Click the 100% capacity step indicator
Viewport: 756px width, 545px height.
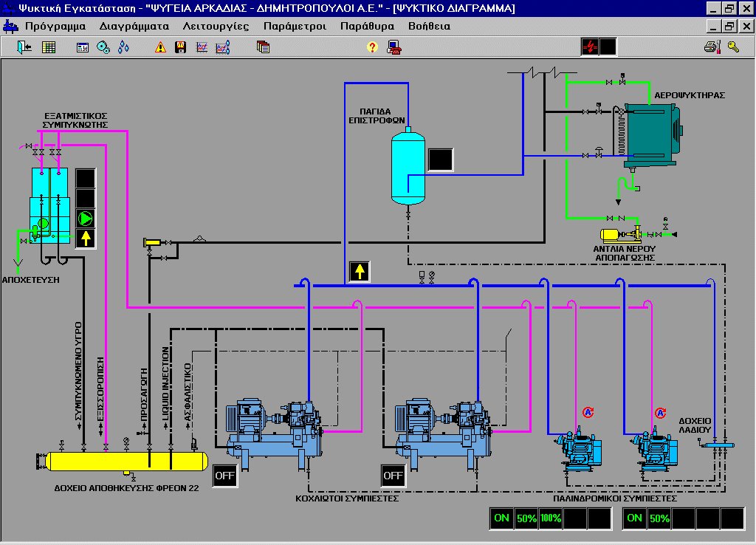[x=551, y=518]
